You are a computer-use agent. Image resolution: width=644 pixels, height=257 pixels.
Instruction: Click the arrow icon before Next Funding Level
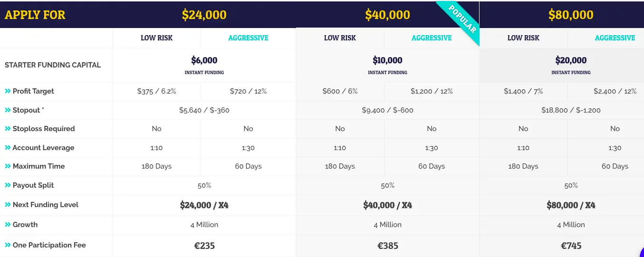click(8, 205)
